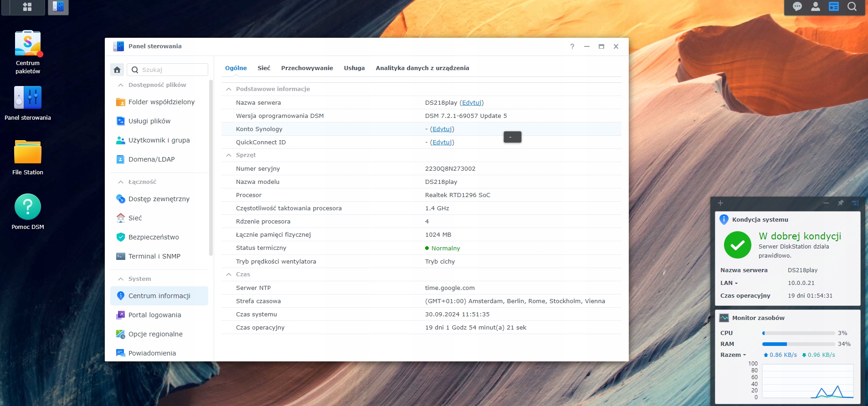Click the dock-to-side icon in widgets panel
Viewport: 868px width, 406px height.
(x=855, y=203)
